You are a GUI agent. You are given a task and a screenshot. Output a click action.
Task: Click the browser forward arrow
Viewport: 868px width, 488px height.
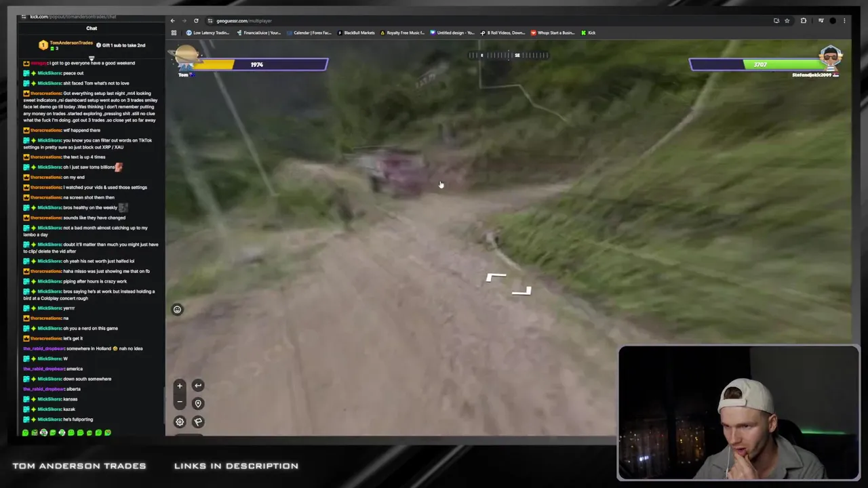184,21
